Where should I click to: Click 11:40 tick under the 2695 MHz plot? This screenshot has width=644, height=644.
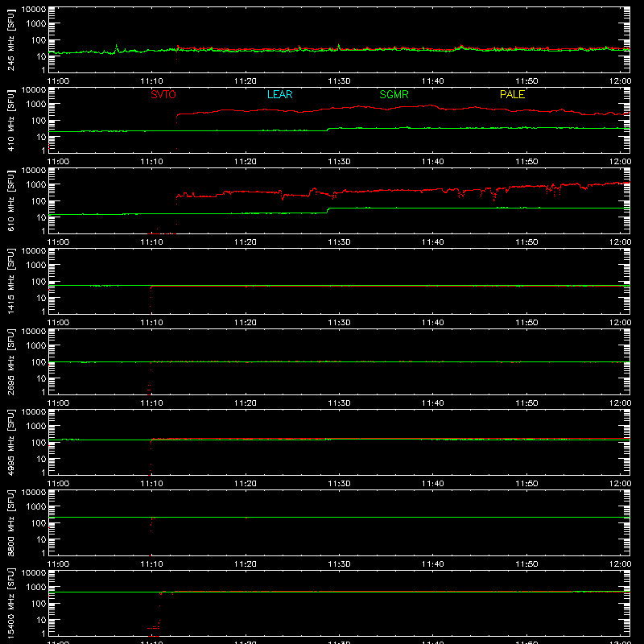[433, 403]
